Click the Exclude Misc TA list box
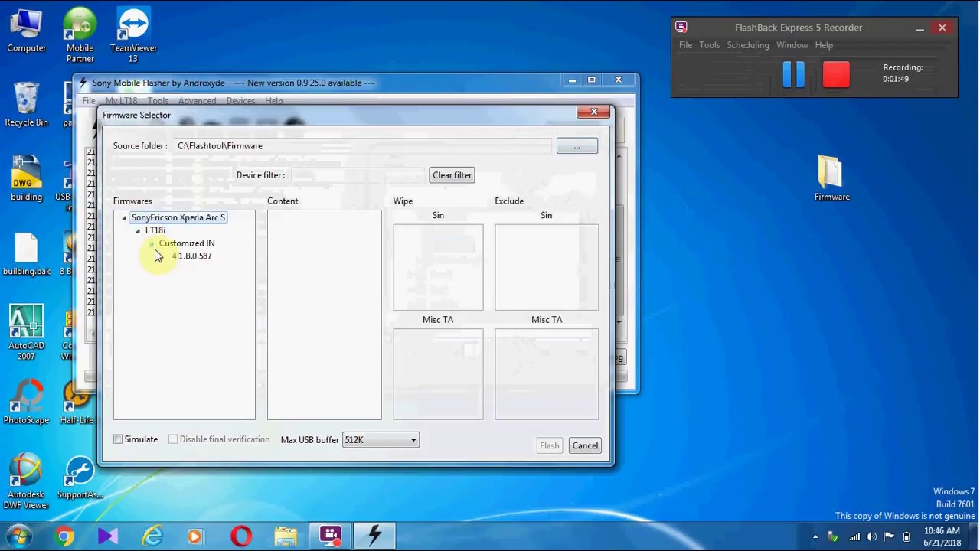Viewport: 980px width, 551px height. 547,373
